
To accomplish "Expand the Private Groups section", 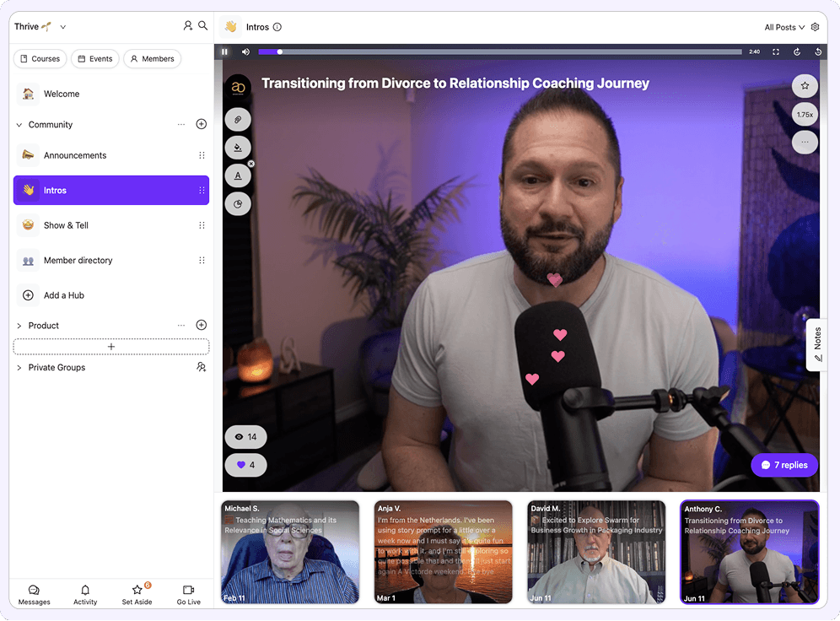I will click(x=19, y=368).
